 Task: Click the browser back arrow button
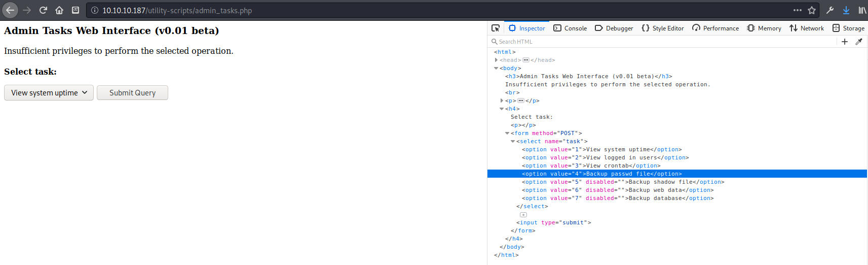10,10
